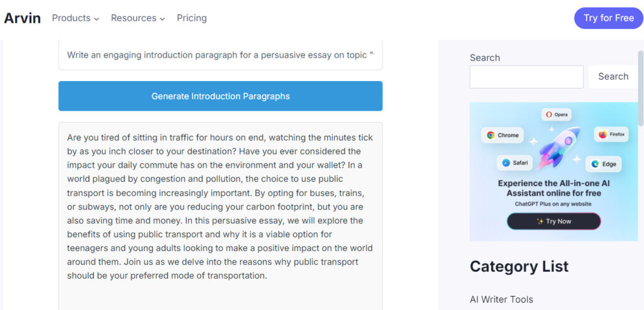644x310 pixels.
Task: Focus the sidebar search input field
Action: pyautogui.click(x=526, y=77)
